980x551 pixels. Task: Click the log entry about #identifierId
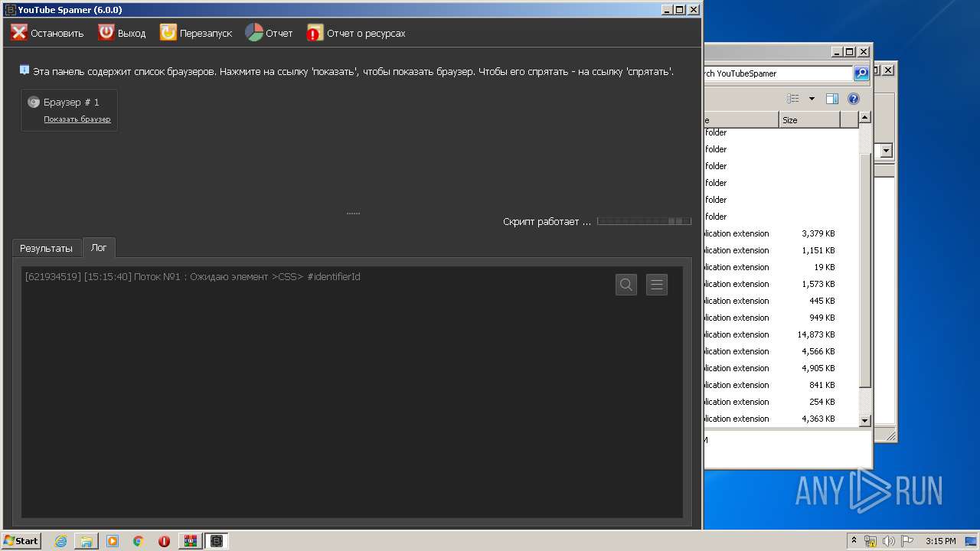point(193,276)
